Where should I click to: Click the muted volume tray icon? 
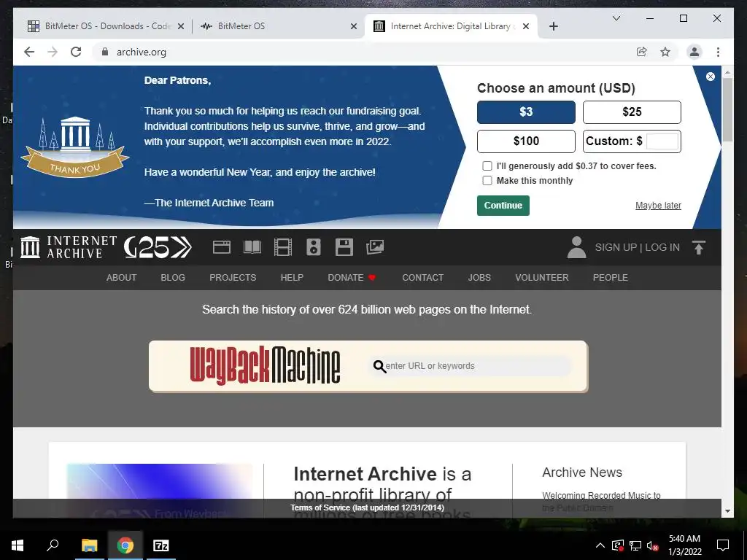click(652, 545)
